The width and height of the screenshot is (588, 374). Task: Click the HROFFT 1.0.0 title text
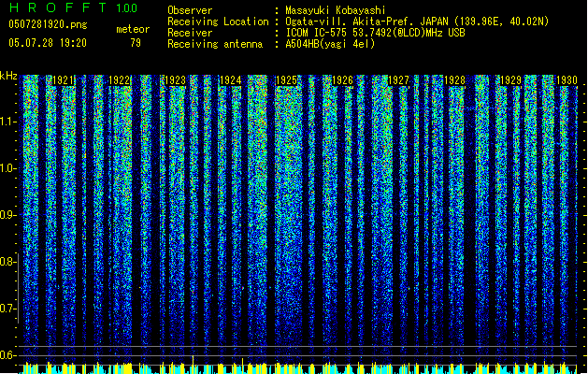[74, 7]
